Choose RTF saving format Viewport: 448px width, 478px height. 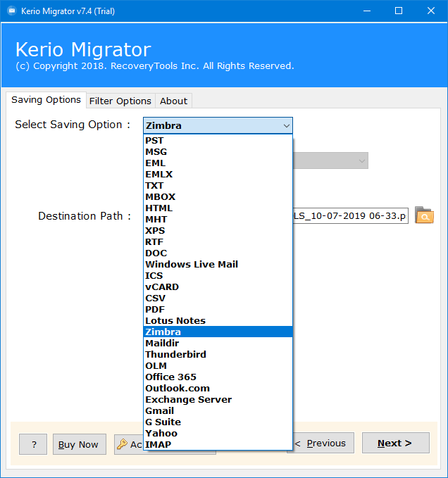(218, 242)
